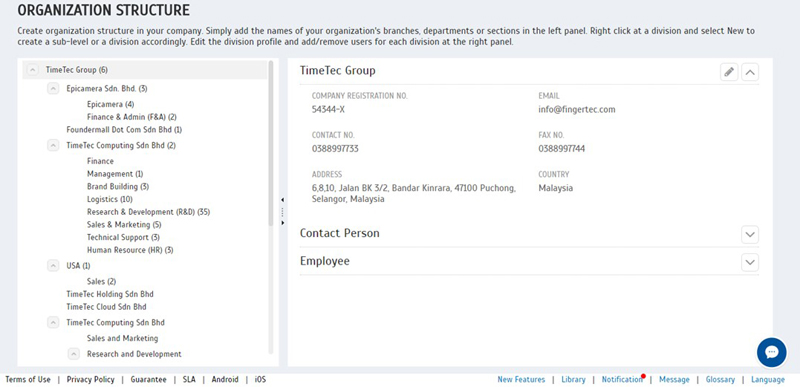Screen dimensions: 800x387
Task: Select Research & Development (R&D) (35)
Action: pos(148,212)
